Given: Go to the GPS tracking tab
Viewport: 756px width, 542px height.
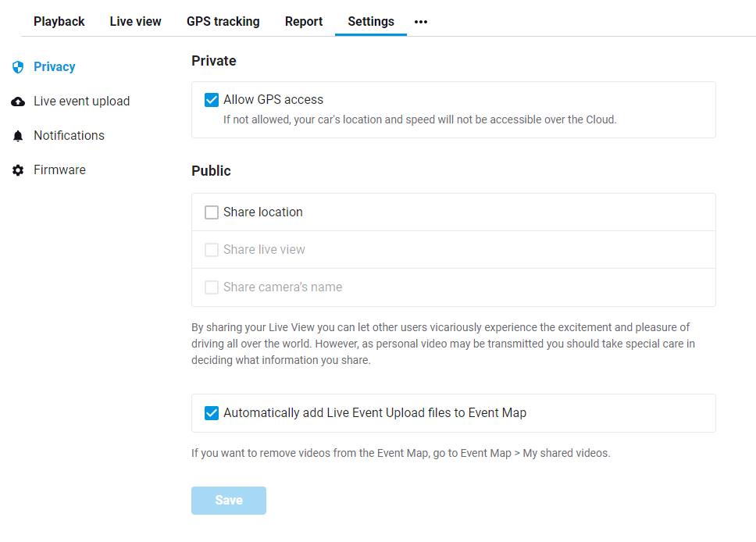Looking at the screenshot, I should pyautogui.click(x=223, y=22).
